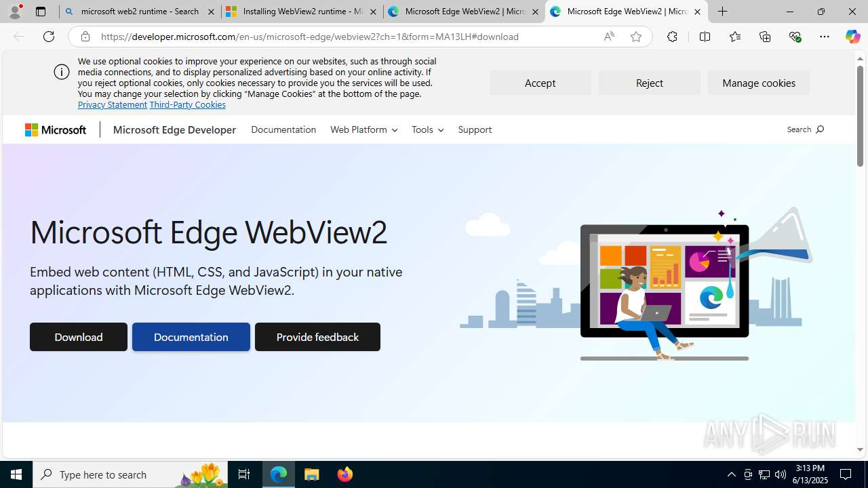Open the Extensions puzzle icon
The image size is (868, 488).
672,37
